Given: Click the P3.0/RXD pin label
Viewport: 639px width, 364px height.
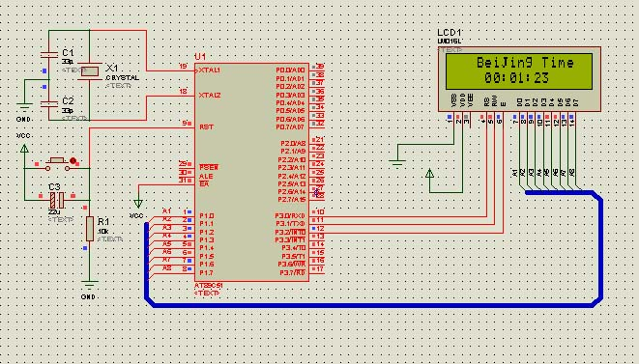Looking at the screenshot, I should pos(290,216).
